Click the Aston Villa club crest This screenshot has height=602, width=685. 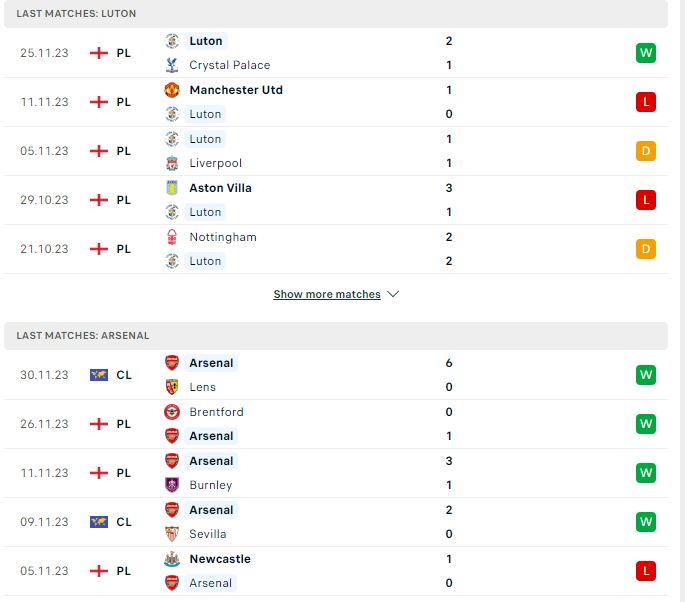click(x=172, y=188)
